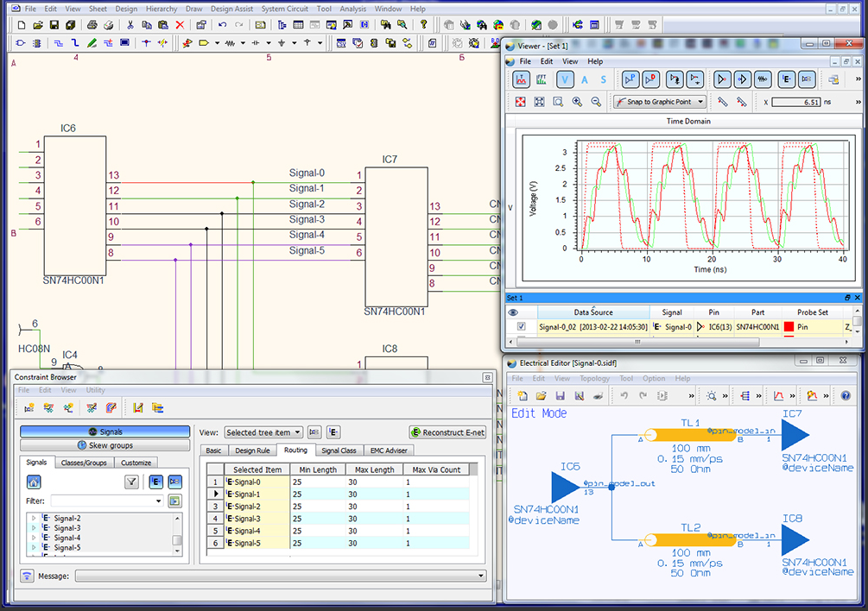Click the Skew groups button
Screen dimensions: 868x611
tap(105, 445)
